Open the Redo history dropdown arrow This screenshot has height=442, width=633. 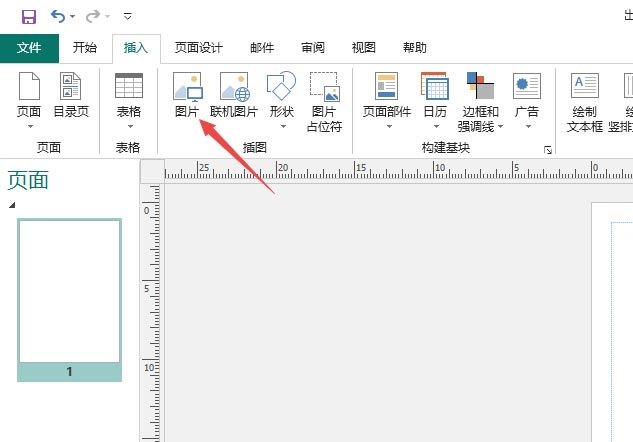[107, 17]
